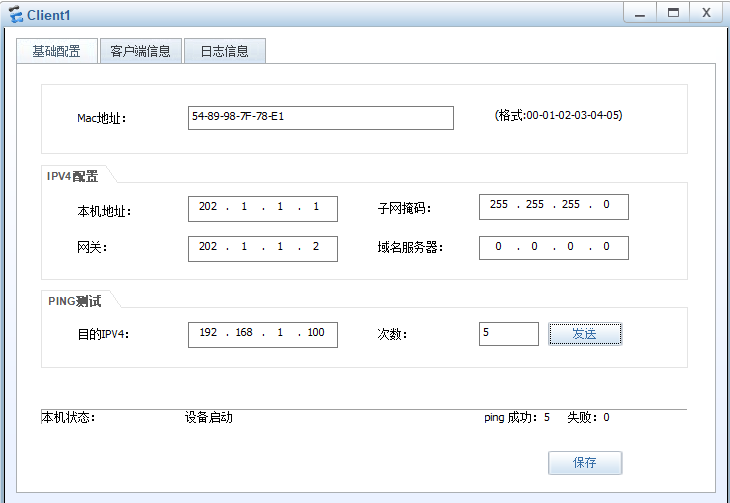Minimize the Client1 window
Screen dimensions: 730x503
[x=640, y=13]
